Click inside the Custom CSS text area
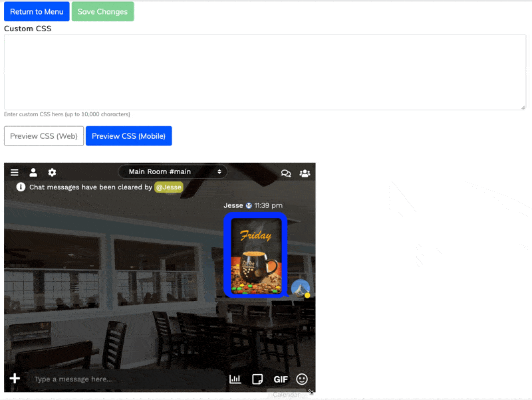 [x=265, y=72]
